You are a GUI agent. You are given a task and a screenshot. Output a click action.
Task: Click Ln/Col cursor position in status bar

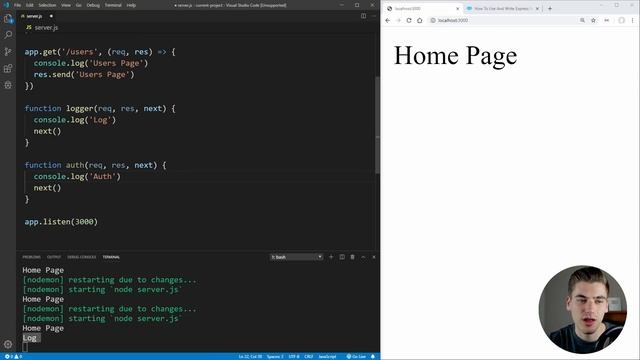250,356
